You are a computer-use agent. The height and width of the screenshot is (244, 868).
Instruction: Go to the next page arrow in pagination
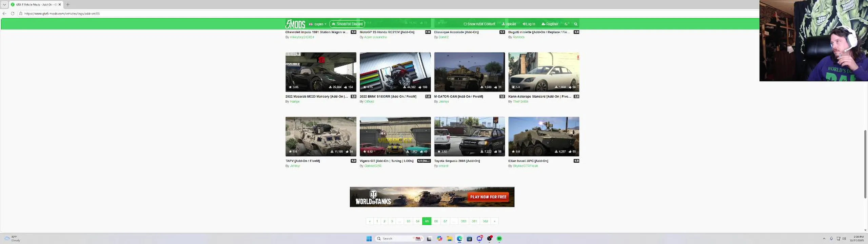click(x=495, y=221)
